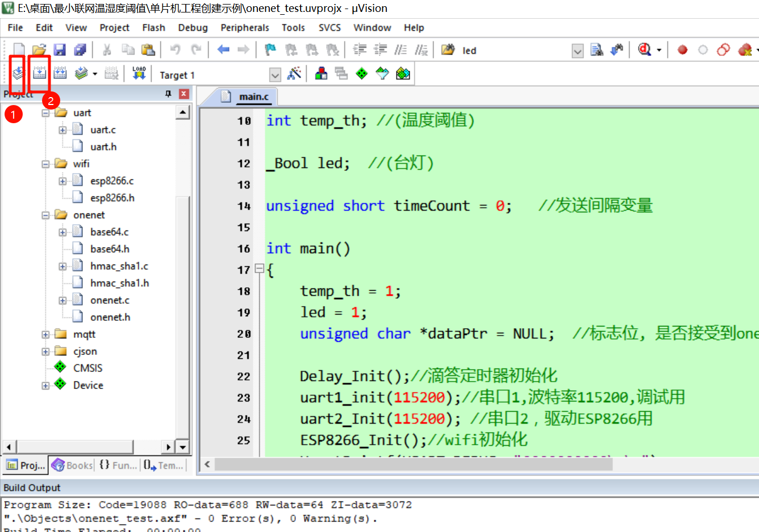The height and width of the screenshot is (532, 759).
Task: Expand the hmac_sha1.c file node
Action: [62, 266]
